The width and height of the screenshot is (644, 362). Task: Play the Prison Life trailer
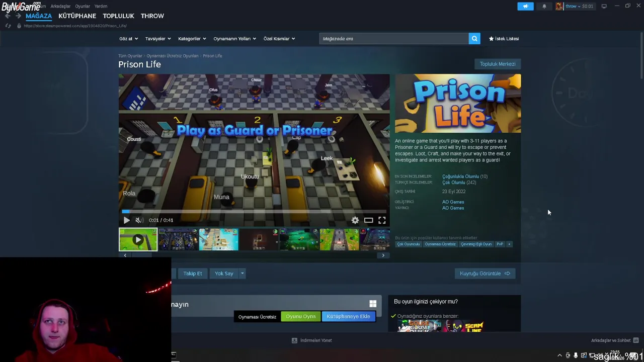[126, 220]
